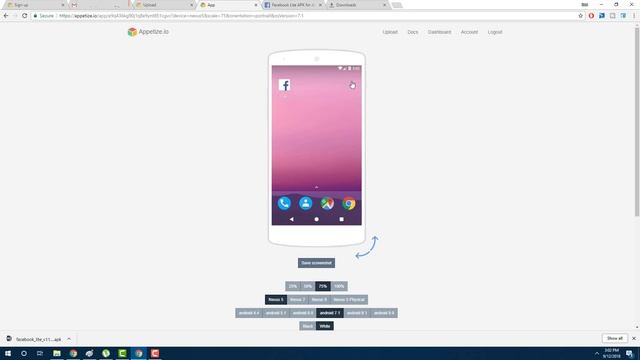Image resolution: width=640 pixels, height=360 pixels.
Task: Open Dashboard in the Appetize navigation
Action: 440,32
